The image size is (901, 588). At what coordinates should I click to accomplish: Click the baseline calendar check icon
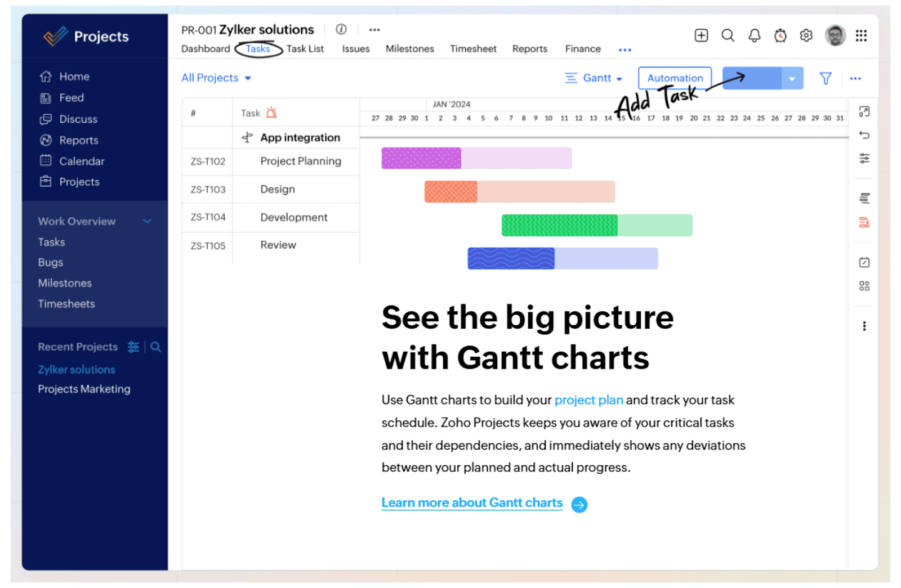(x=864, y=262)
